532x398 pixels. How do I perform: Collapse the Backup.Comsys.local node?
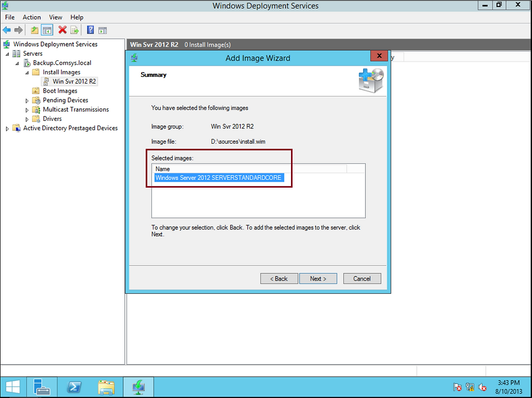[17, 63]
